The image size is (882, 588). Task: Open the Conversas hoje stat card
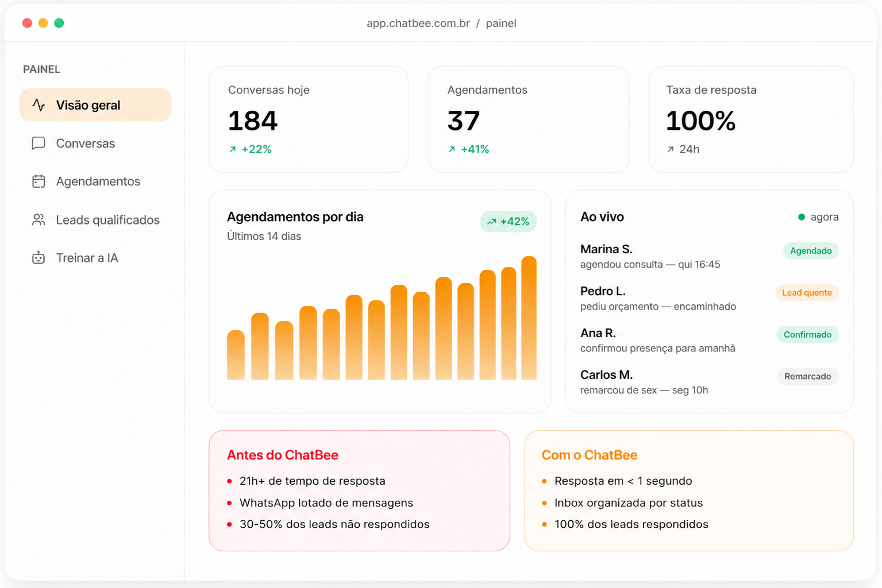(309, 119)
